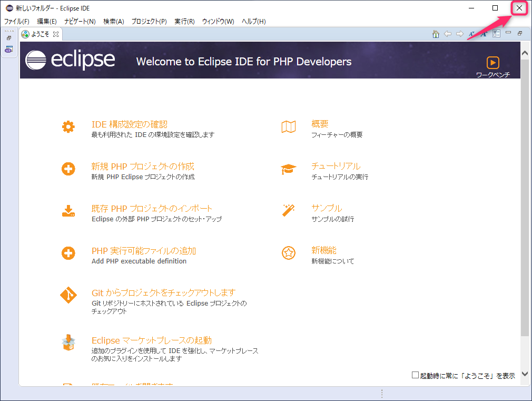Click the Eclipse icon in the title bar

9,8
